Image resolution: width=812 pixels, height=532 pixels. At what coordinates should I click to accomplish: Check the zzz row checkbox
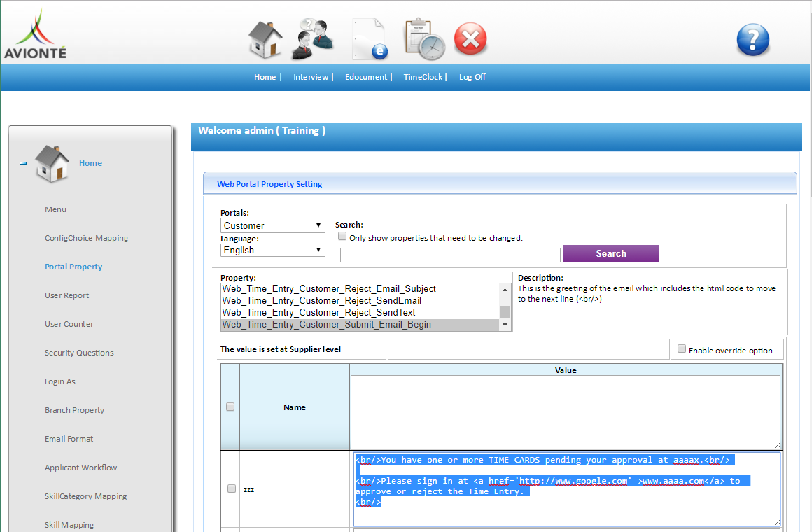pyautogui.click(x=232, y=489)
